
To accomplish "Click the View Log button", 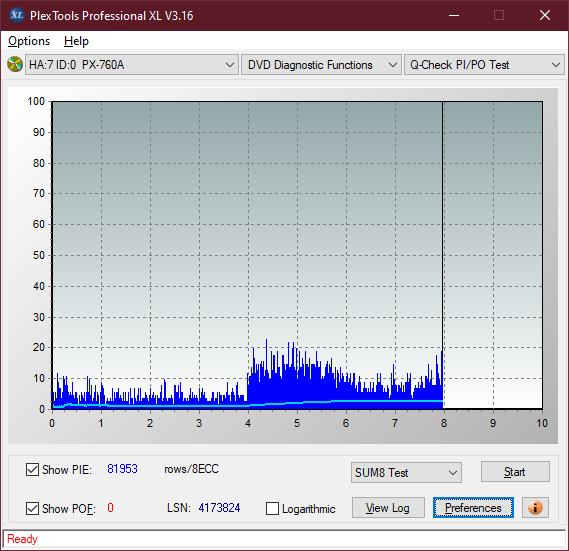I will 388,507.
